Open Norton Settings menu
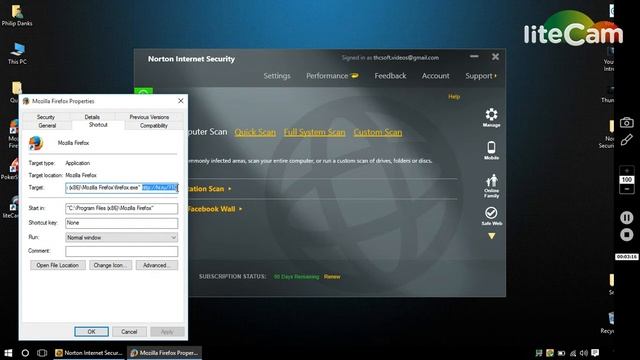 click(277, 76)
